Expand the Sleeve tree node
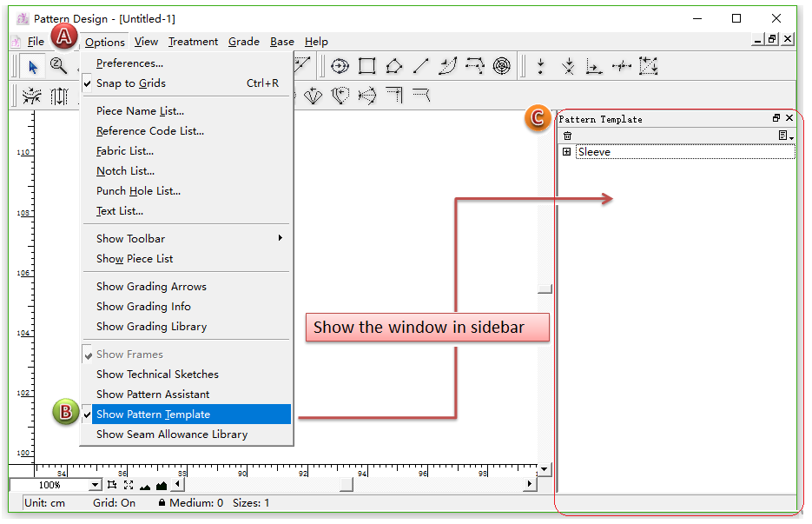Viewport: 812px width, 524px height. point(567,152)
